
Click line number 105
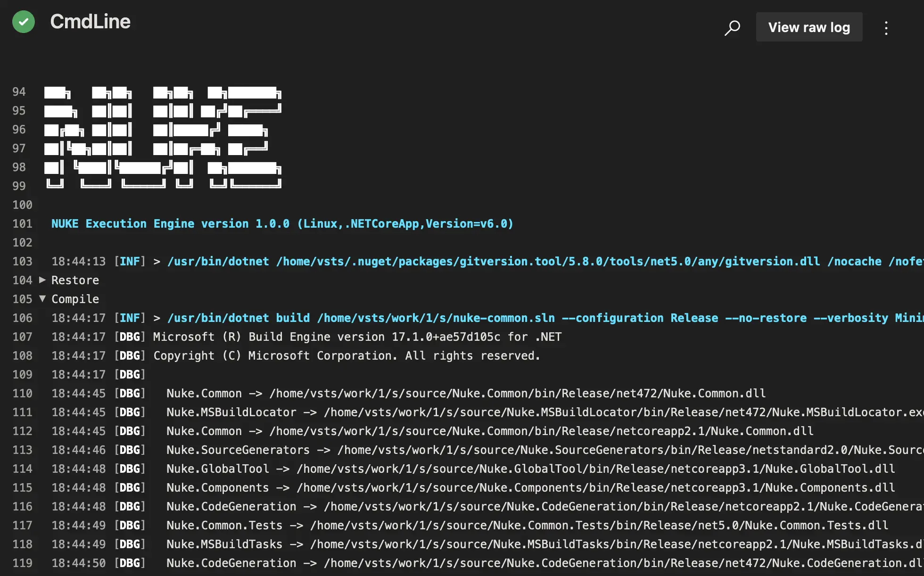22,299
